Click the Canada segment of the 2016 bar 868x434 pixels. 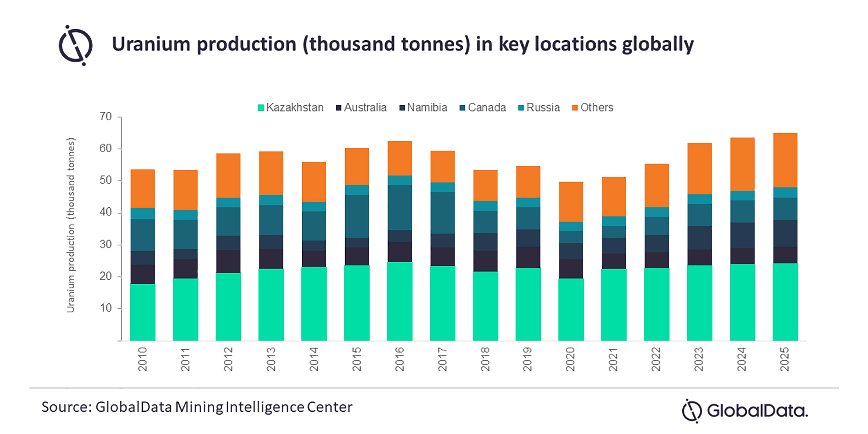pos(399,207)
